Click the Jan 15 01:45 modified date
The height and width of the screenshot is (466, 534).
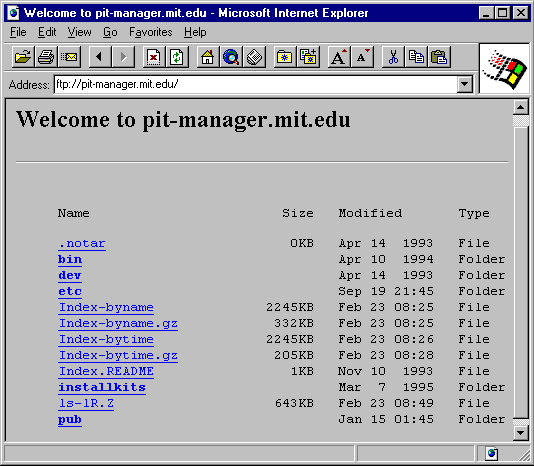386,420
